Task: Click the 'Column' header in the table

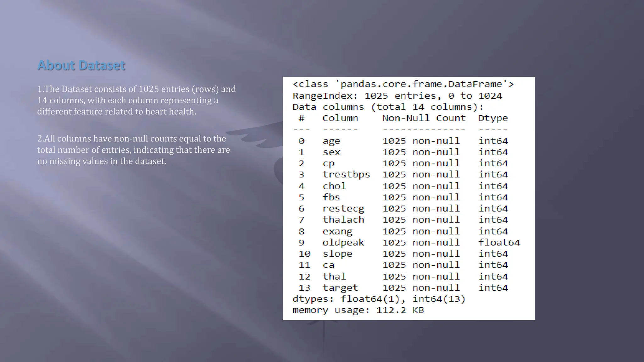Action: tap(340, 118)
